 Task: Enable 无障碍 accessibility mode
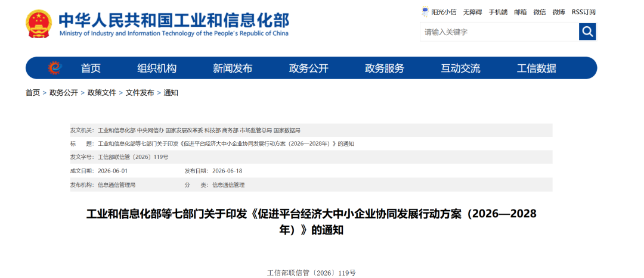pyautogui.click(x=473, y=12)
